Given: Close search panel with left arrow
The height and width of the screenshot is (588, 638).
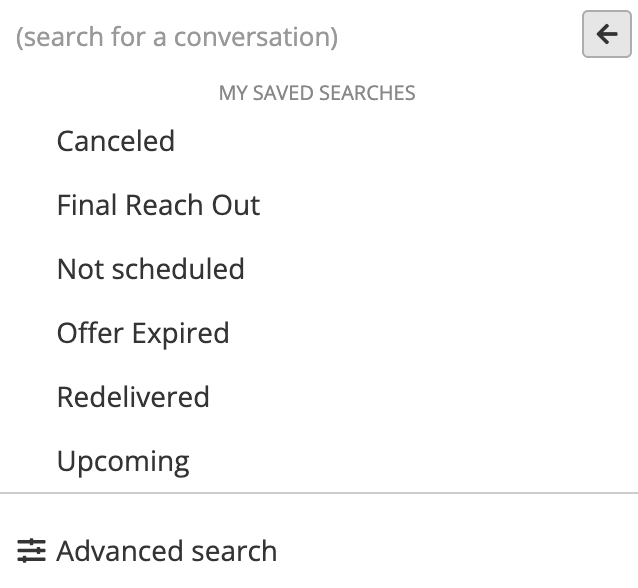Looking at the screenshot, I should click(607, 34).
